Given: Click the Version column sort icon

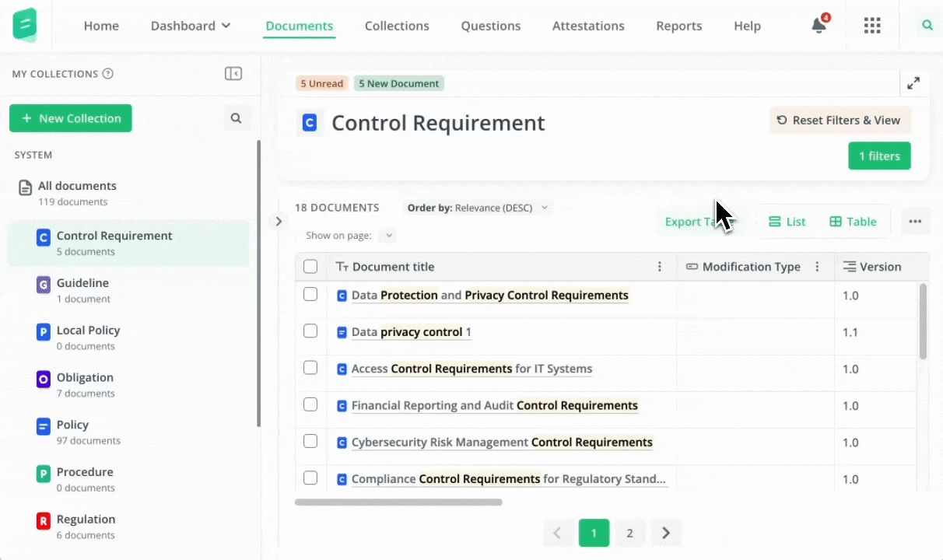Looking at the screenshot, I should tap(850, 267).
